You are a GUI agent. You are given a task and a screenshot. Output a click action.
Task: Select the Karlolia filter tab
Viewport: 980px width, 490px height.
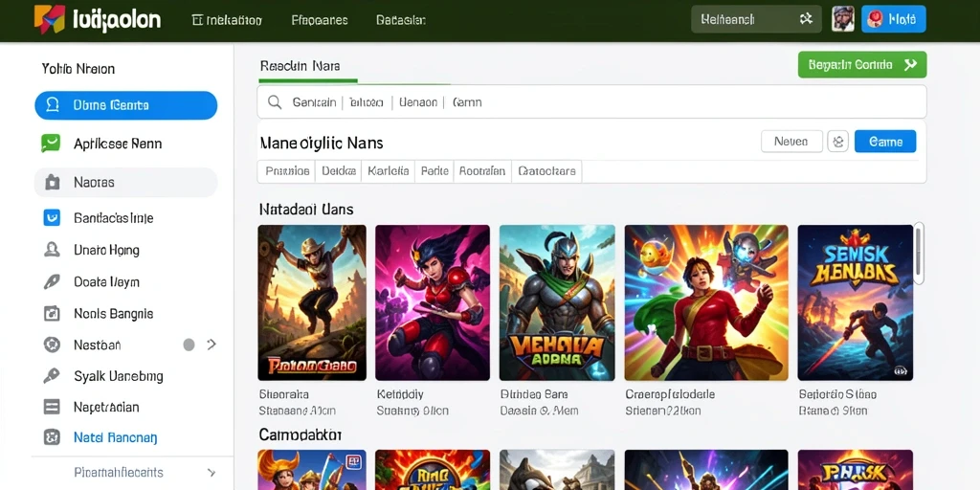tap(389, 170)
